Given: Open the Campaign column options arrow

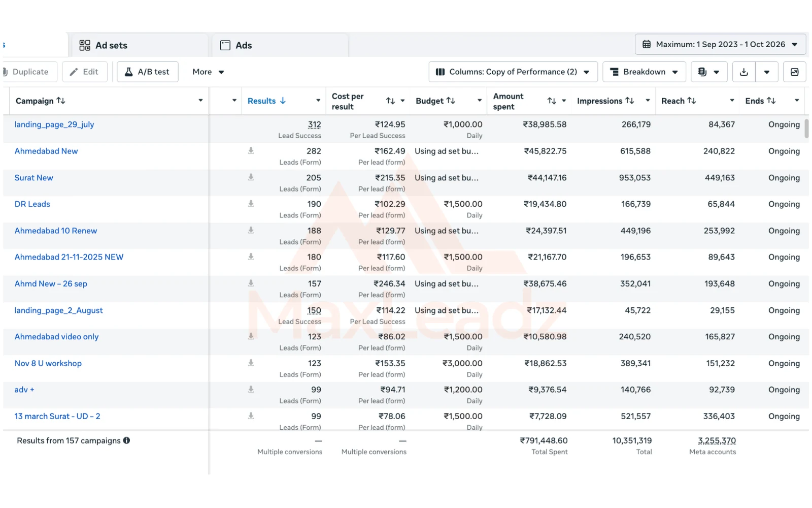Looking at the screenshot, I should [200, 101].
